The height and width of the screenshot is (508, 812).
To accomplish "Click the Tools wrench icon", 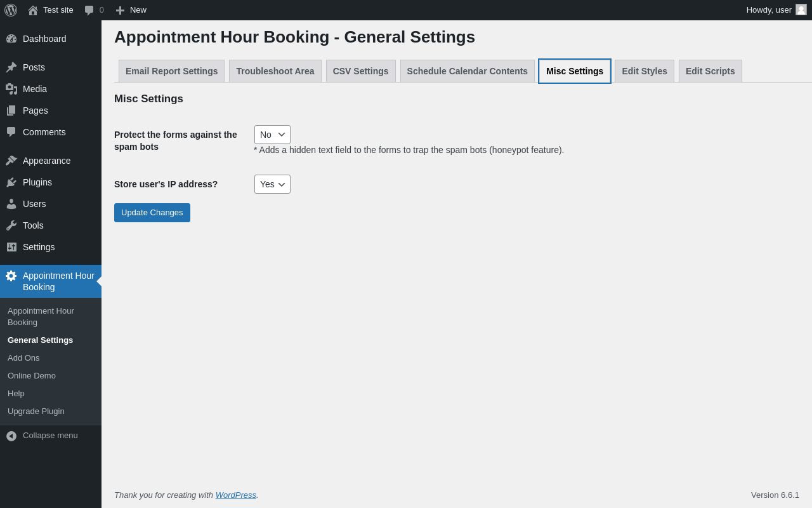I will [x=11, y=225].
